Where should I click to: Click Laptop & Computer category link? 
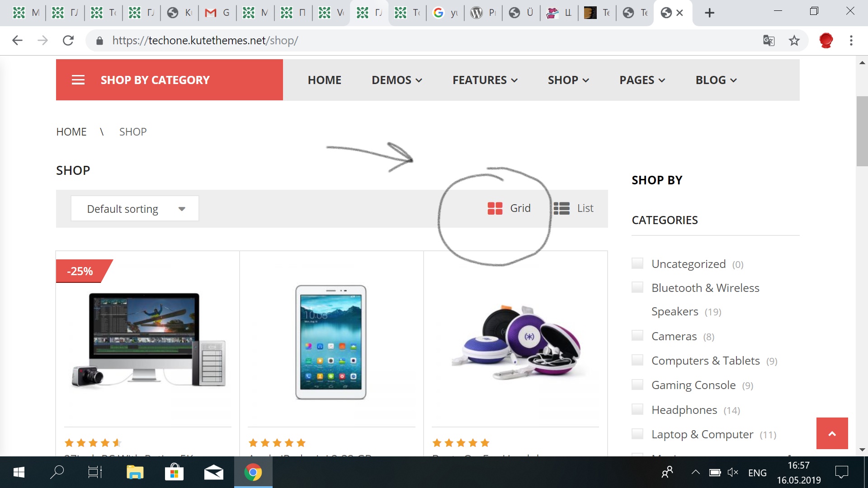703,434
